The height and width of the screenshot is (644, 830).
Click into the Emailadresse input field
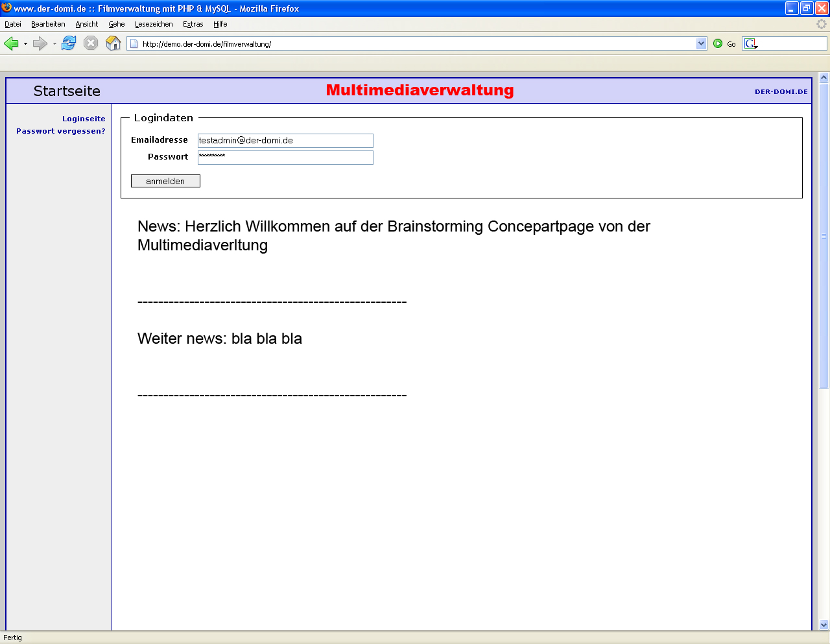(285, 141)
